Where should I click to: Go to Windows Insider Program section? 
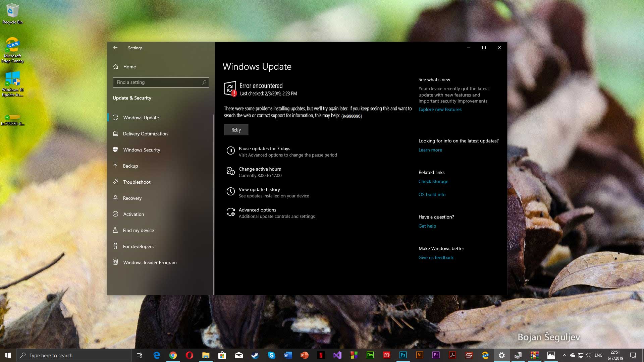(150, 262)
